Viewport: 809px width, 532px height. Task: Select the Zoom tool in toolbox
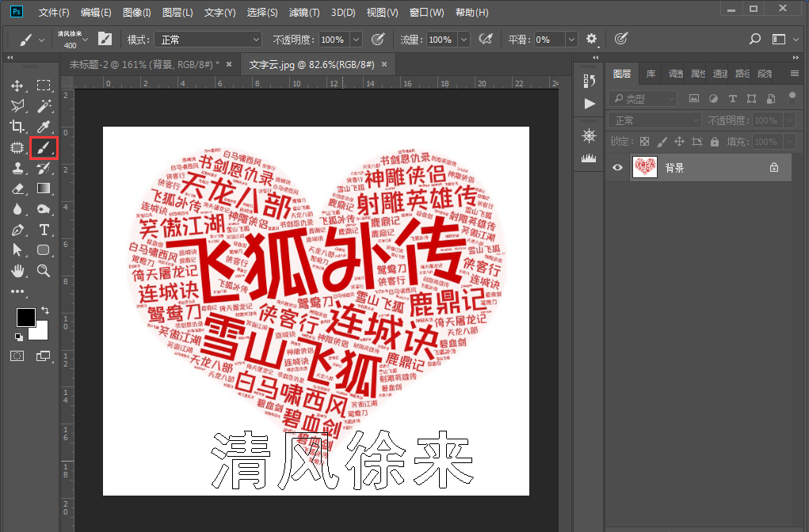tap(44, 271)
